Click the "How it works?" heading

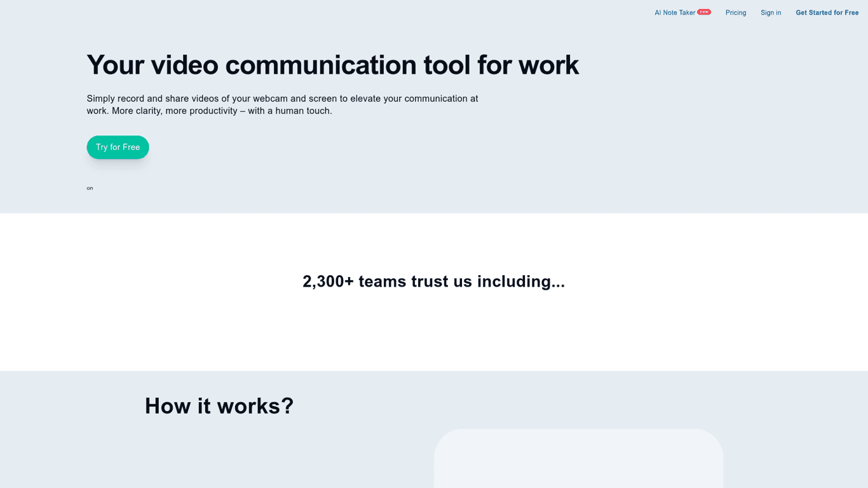(x=219, y=406)
